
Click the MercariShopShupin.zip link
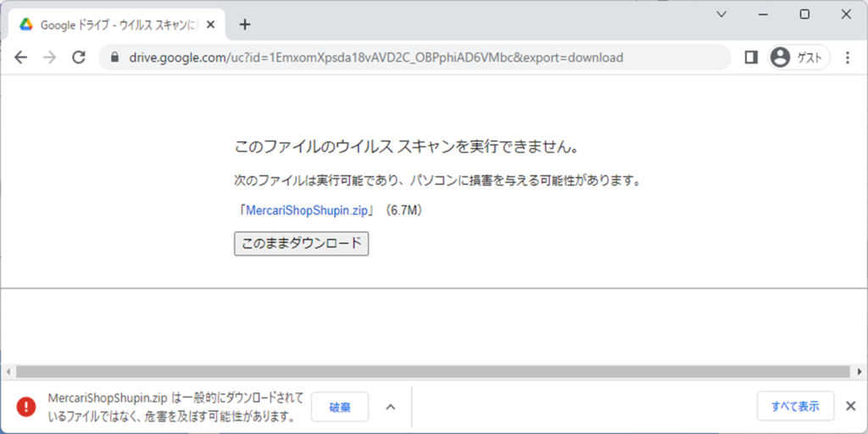coord(306,211)
